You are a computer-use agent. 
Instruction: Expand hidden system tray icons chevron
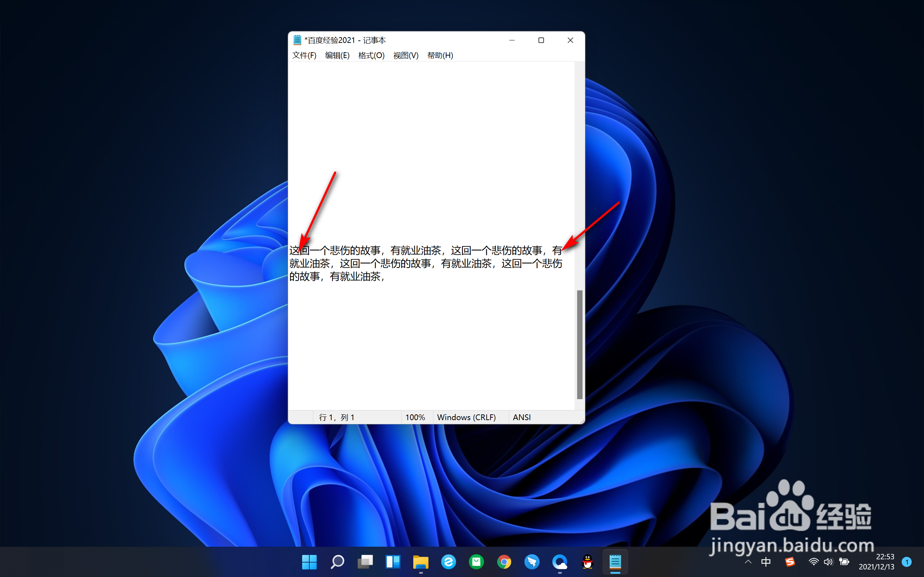748,562
